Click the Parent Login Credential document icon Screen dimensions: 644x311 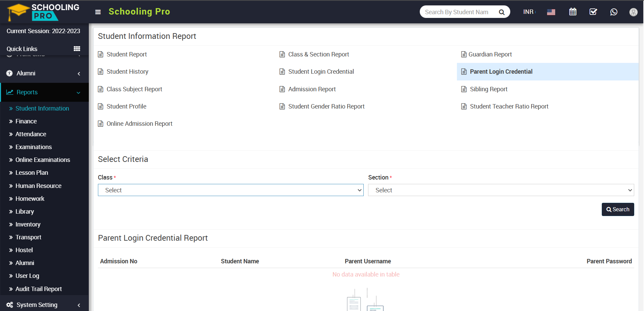coord(464,72)
